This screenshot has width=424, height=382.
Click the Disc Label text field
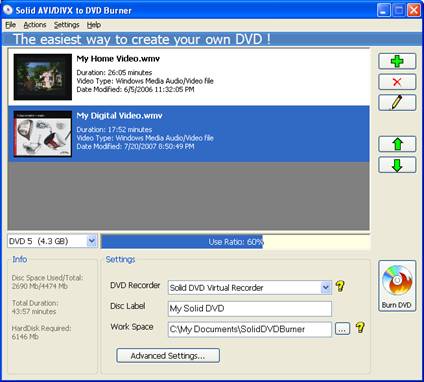(x=250, y=309)
